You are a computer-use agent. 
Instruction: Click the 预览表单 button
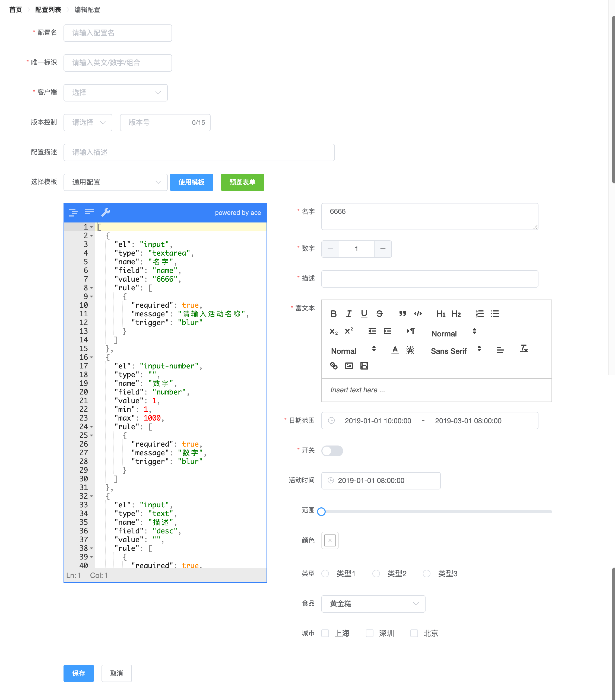point(242,182)
